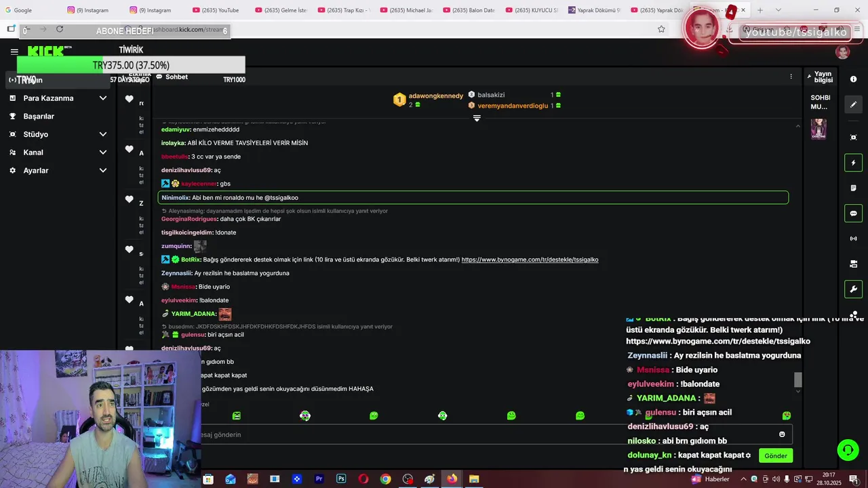Open the user profile avatar at top right

tap(843, 52)
